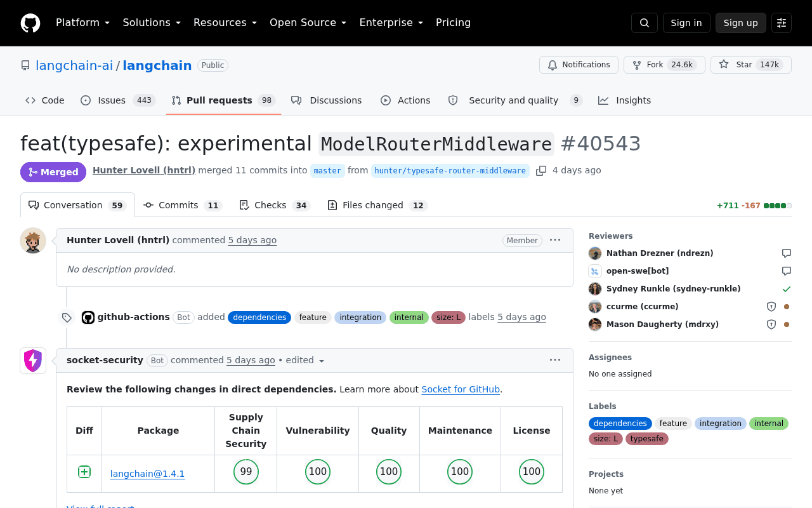Expand the Open Source menu
This screenshot has width=812, height=508.
[308, 23]
